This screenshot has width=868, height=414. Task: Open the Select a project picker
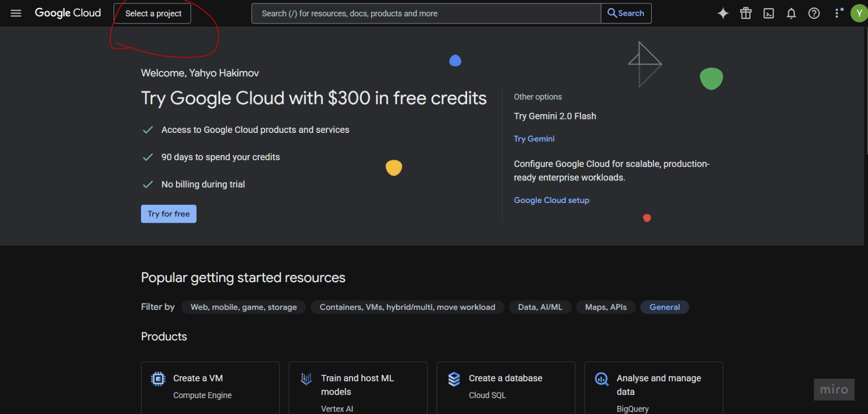152,13
